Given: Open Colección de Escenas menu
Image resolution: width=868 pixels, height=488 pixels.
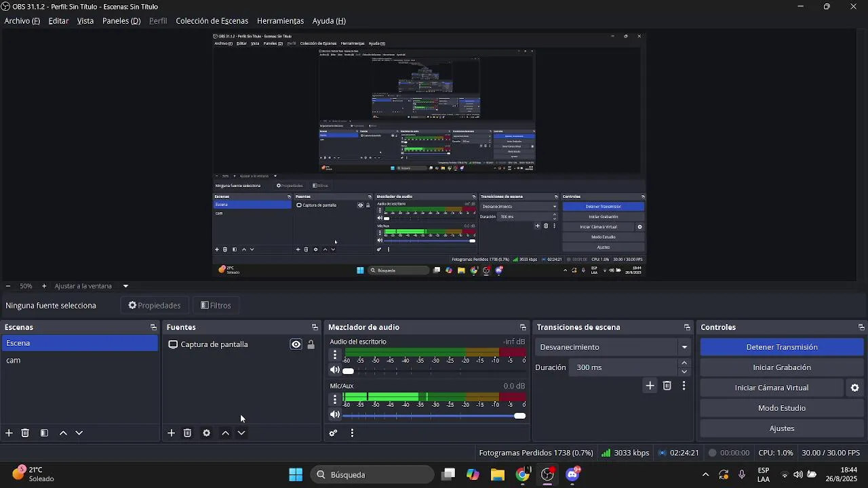Looking at the screenshot, I should 212,21.
